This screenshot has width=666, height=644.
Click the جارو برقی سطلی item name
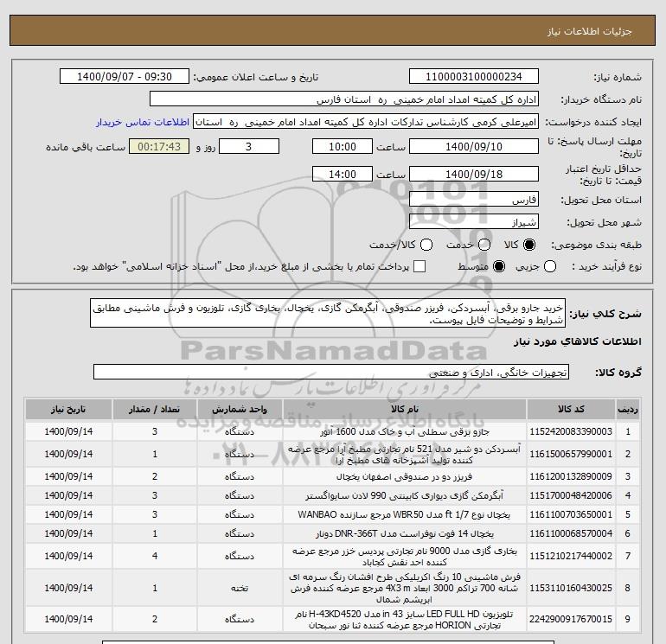[405, 432]
